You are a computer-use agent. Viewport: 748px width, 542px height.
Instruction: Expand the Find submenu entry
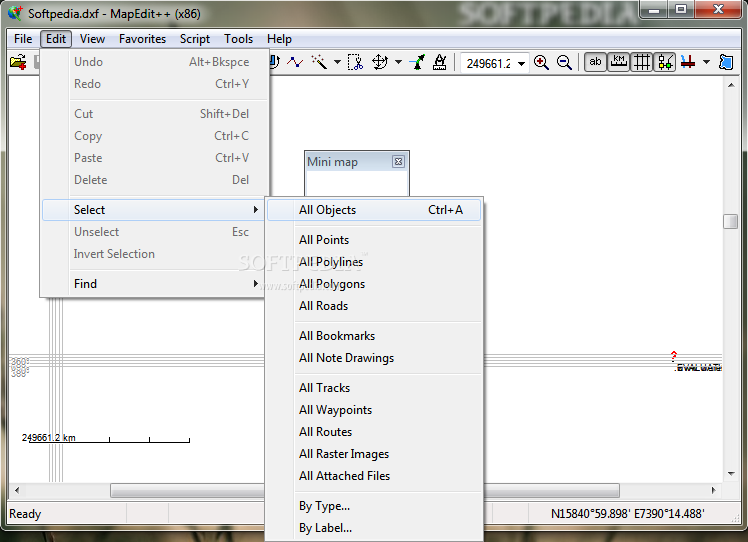pyautogui.click(x=153, y=284)
